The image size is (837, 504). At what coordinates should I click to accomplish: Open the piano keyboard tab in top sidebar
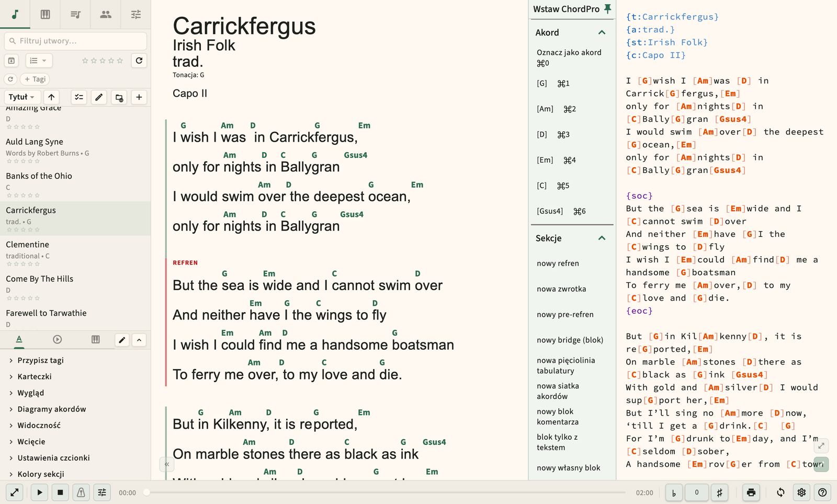[46, 14]
